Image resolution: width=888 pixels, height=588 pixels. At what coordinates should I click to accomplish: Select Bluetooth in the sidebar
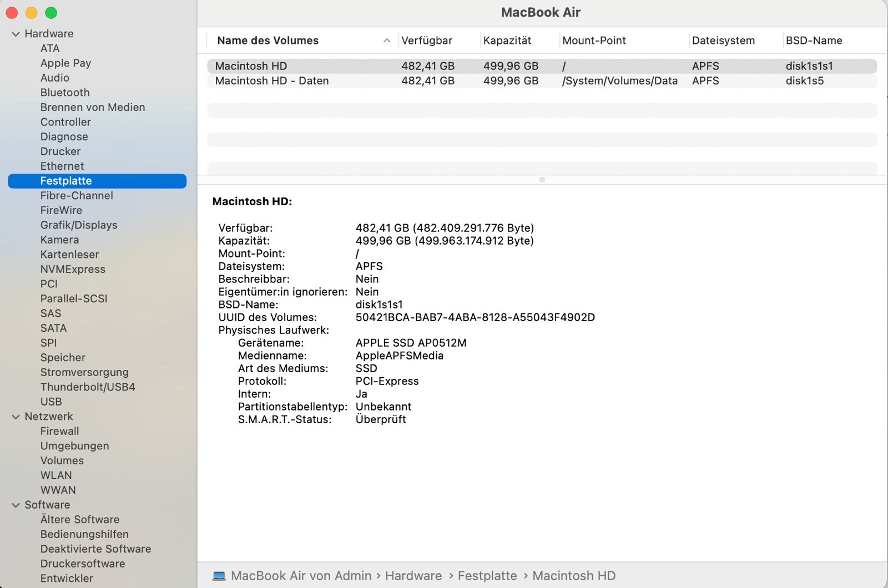pyautogui.click(x=65, y=93)
